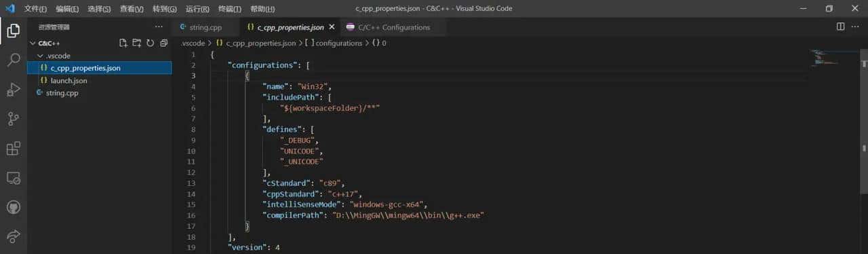Collapse the C&C++ workspace folder
868x254 pixels.
click(x=32, y=43)
